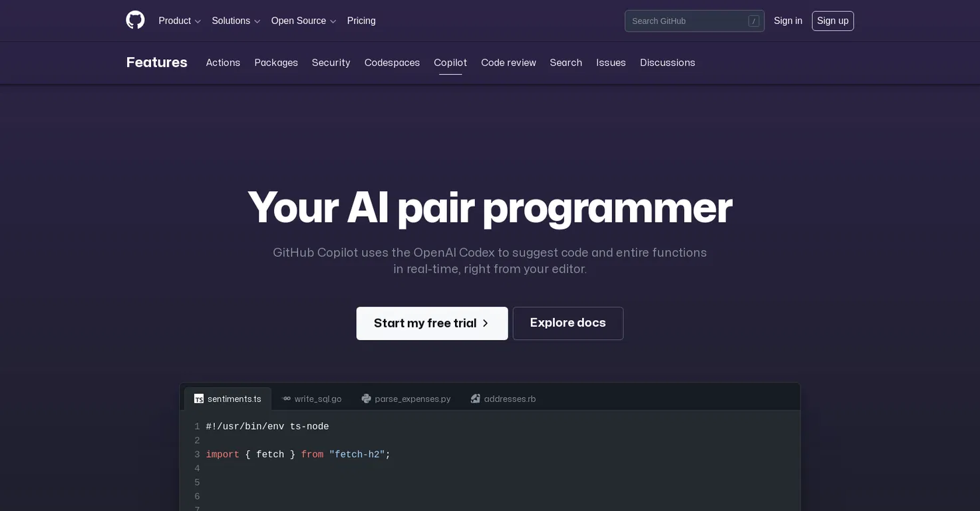Select the Copilot nav item

[x=450, y=63]
